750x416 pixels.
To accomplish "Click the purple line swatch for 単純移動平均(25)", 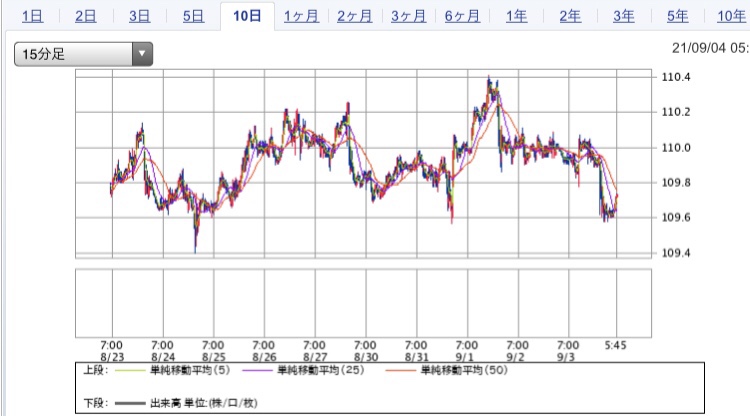I will [x=257, y=371].
